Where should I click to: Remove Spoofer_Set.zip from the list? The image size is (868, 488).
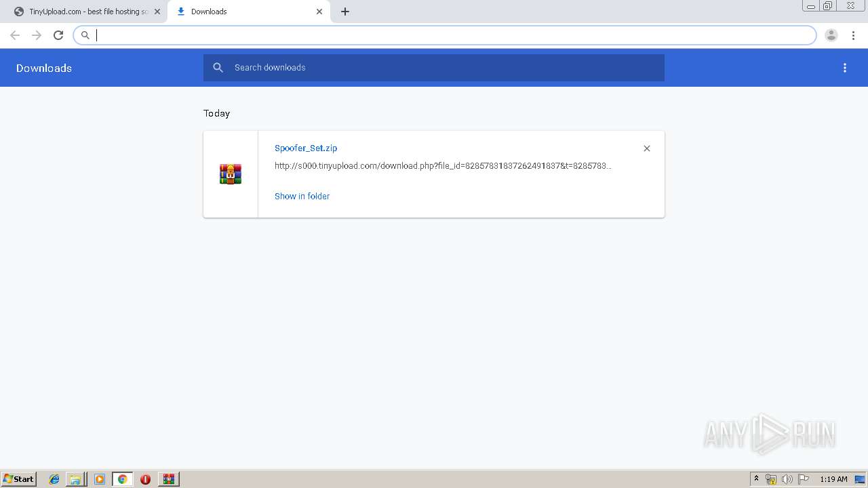tap(647, 148)
